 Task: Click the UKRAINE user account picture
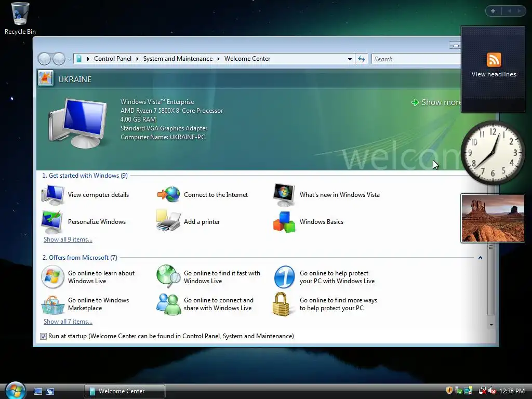[46, 78]
